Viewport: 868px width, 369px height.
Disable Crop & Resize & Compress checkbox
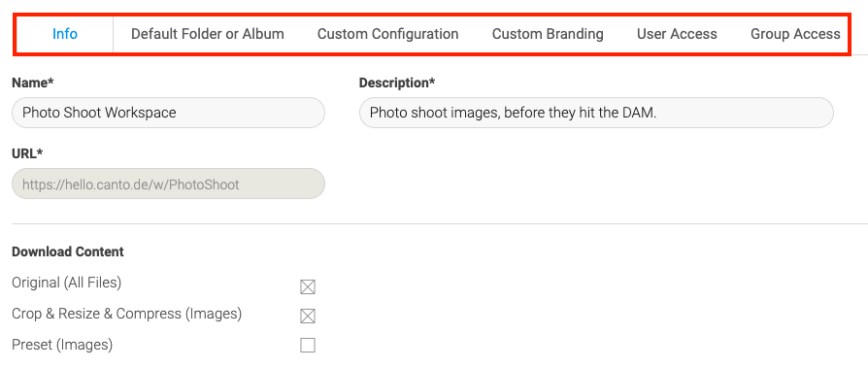point(308,317)
